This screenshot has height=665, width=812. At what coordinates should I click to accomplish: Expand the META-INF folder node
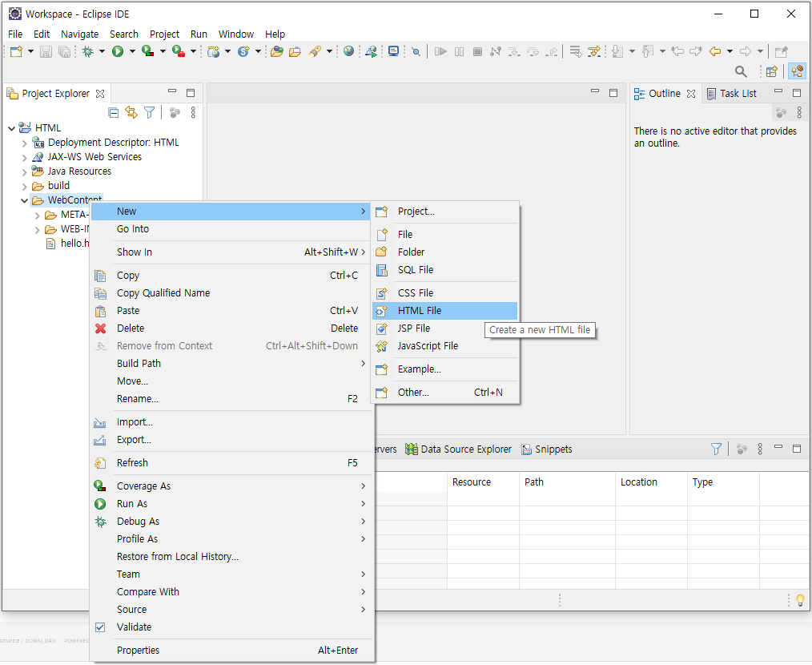click(x=38, y=215)
